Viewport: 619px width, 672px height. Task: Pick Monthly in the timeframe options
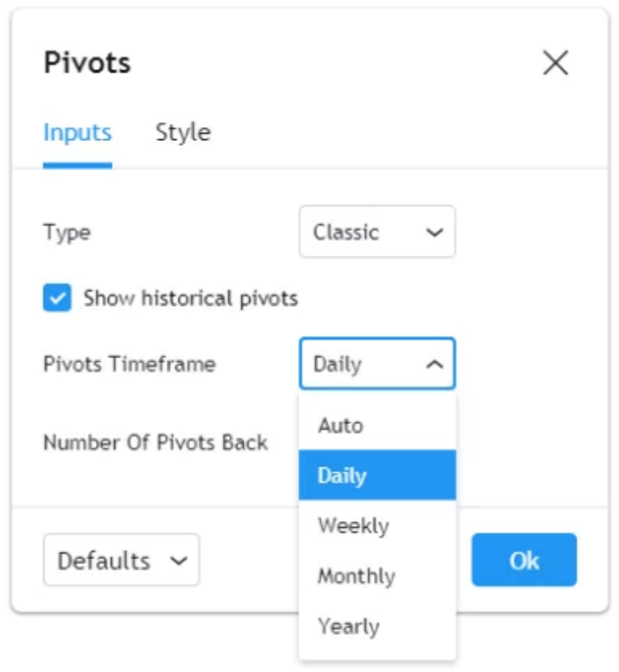tap(356, 576)
